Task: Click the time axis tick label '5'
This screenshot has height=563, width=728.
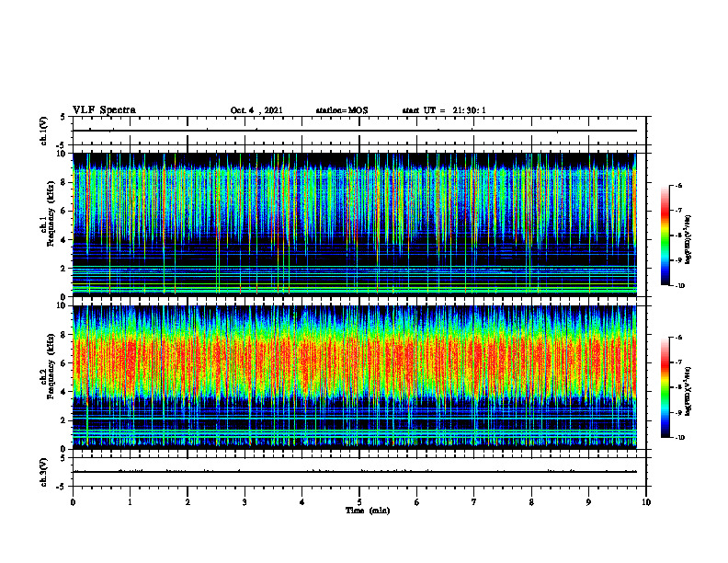Action: point(359,502)
